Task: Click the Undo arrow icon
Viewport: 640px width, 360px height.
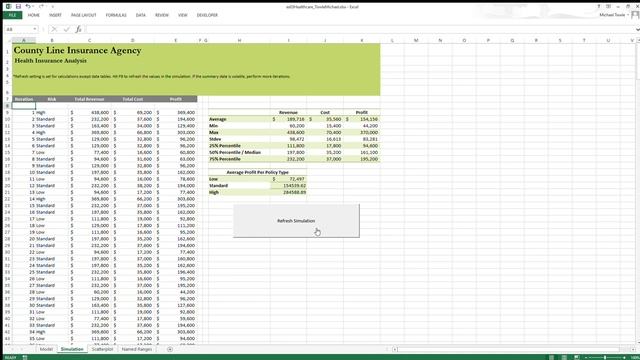Action: [28, 7]
